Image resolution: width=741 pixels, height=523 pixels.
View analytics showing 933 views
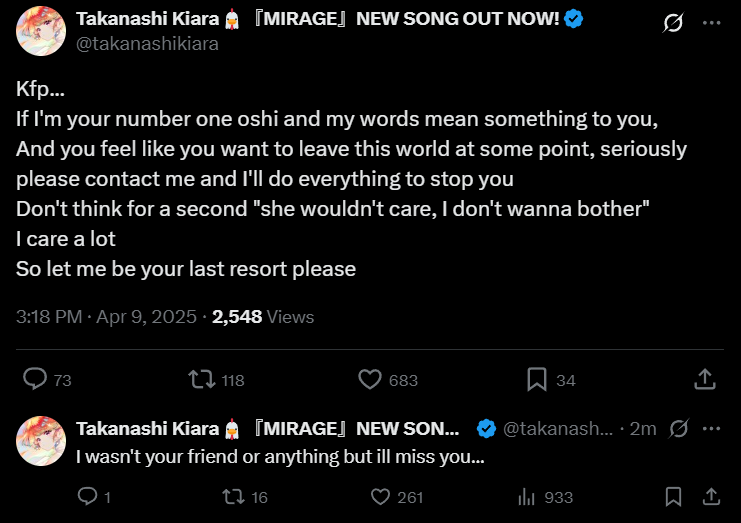tap(529, 496)
